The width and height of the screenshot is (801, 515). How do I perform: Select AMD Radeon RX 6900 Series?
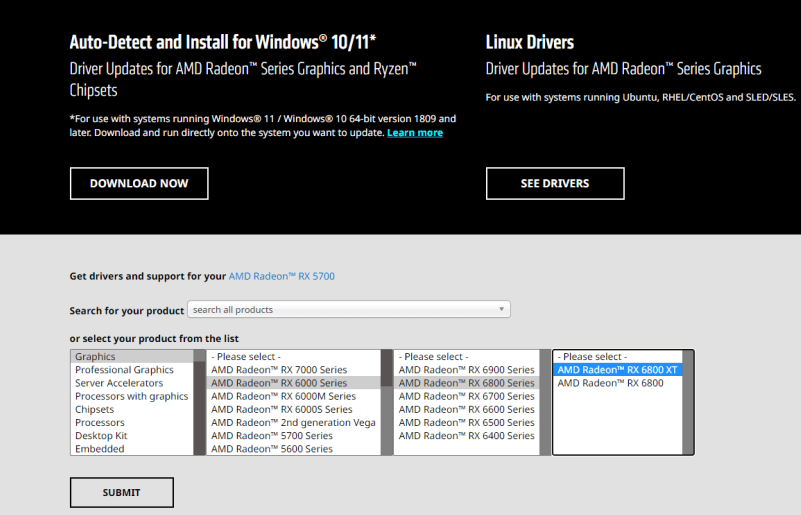tap(466, 370)
